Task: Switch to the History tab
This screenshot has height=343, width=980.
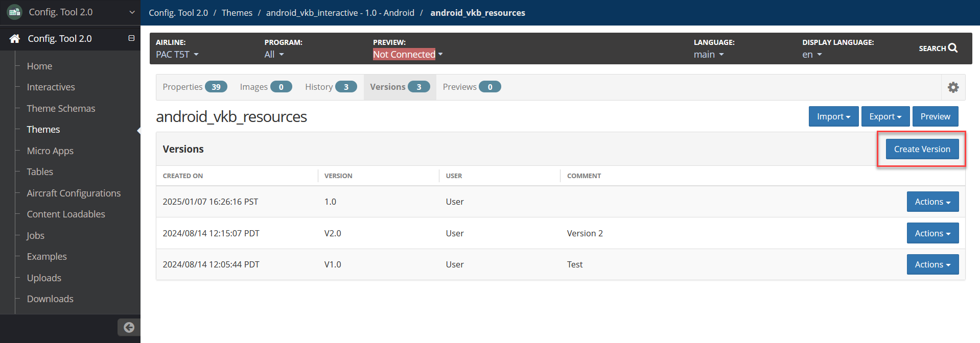Action: pos(331,87)
